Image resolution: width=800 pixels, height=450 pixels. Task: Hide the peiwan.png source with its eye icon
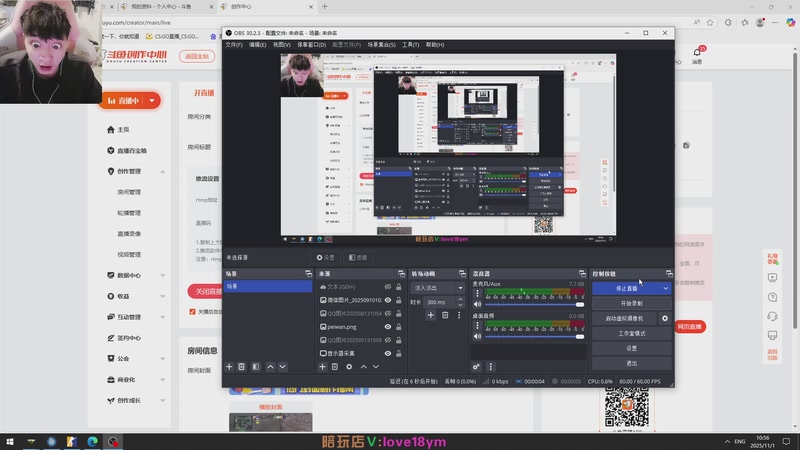pyautogui.click(x=388, y=327)
